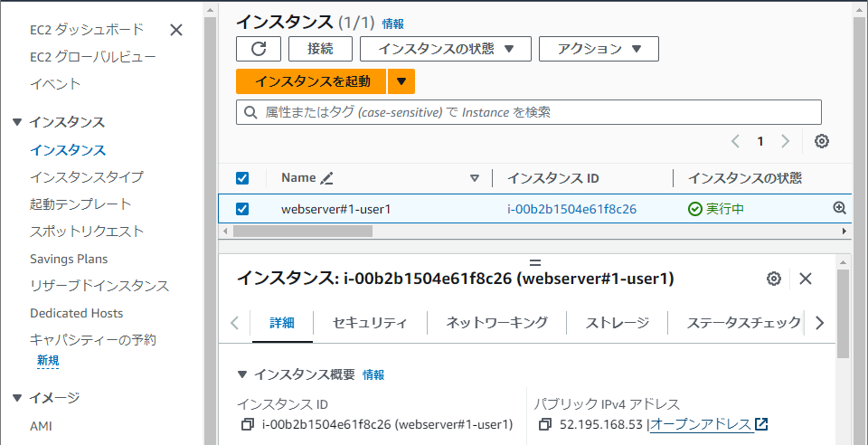Open イベント in sidebar
The image size is (868, 445).
tap(55, 84)
